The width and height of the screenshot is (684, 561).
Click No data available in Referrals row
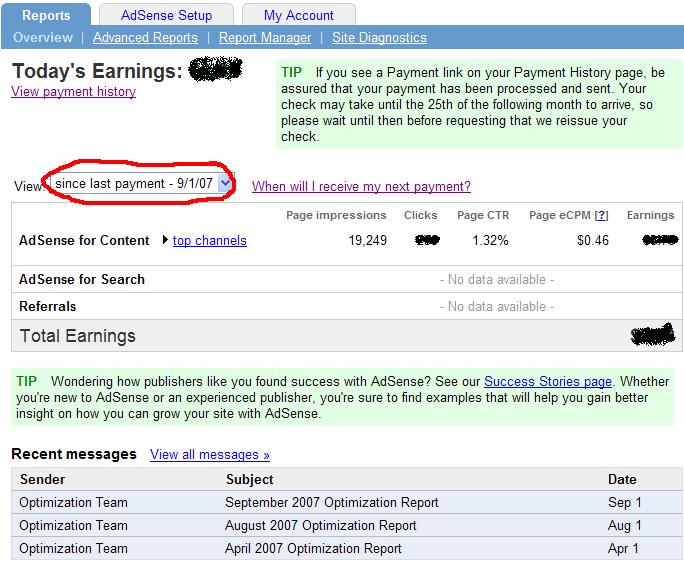click(497, 306)
